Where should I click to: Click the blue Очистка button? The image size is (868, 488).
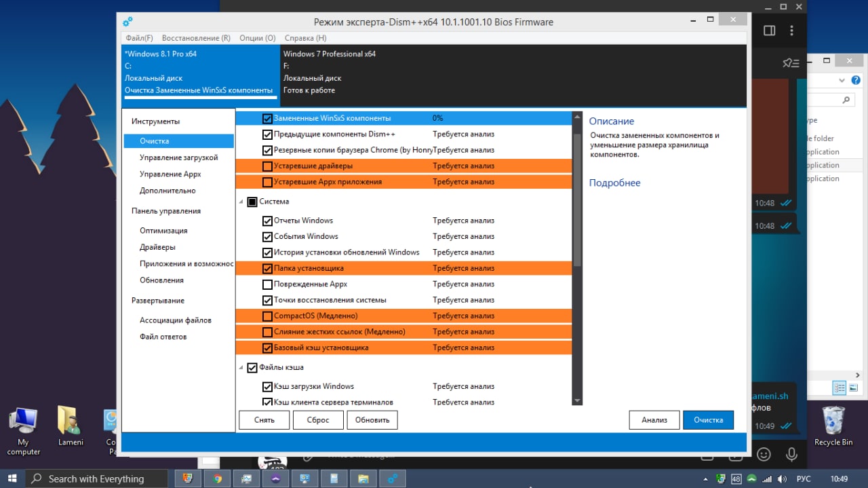(709, 420)
